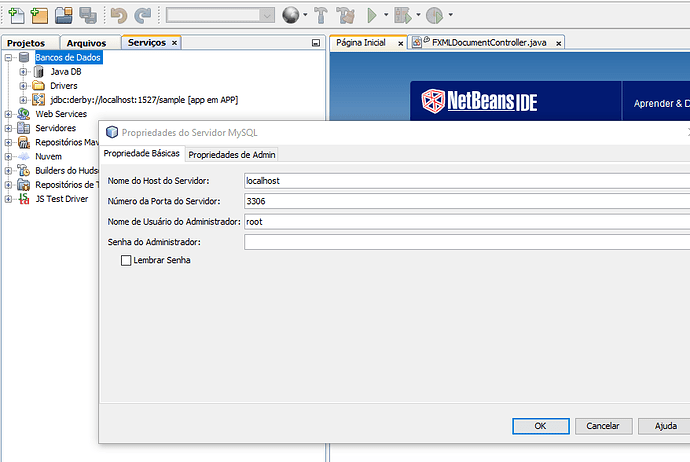
Task: Run the project with green play icon
Action: pyautogui.click(x=372, y=15)
